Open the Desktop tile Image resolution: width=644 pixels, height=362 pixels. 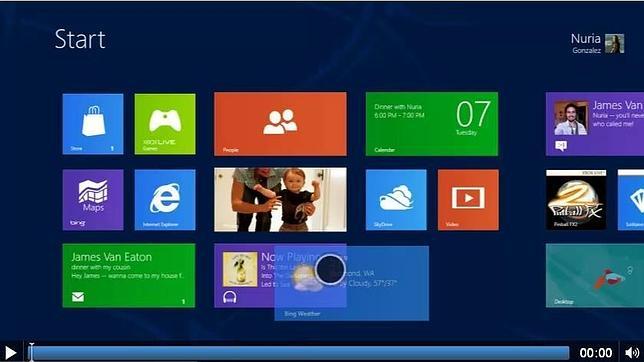coord(595,276)
